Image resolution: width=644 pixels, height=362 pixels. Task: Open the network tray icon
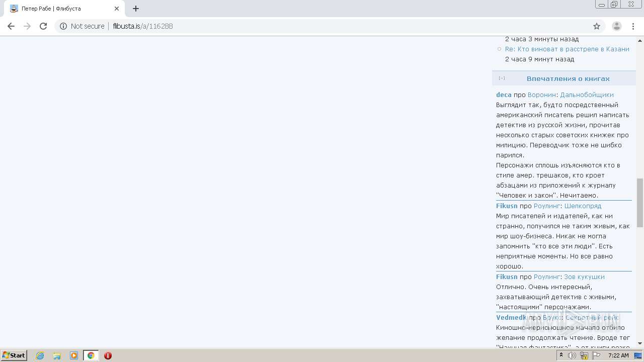[x=584, y=355]
